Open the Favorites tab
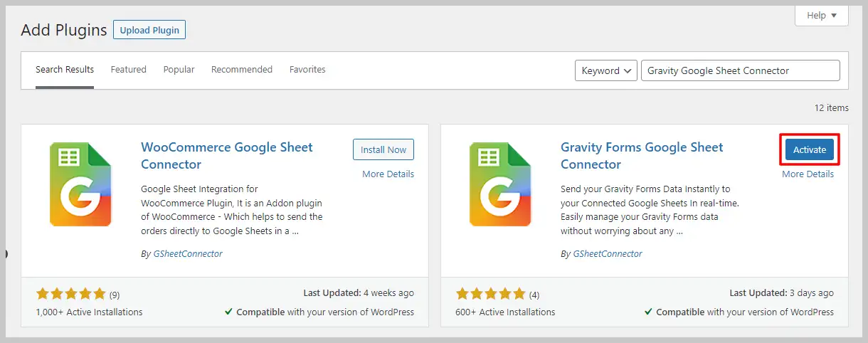868x343 pixels. coord(307,70)
